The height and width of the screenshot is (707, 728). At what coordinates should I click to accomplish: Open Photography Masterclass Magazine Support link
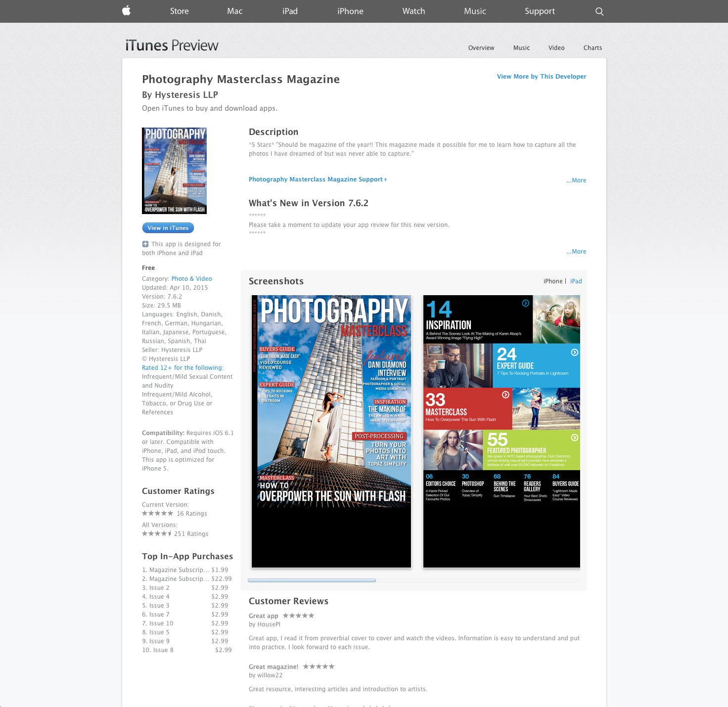pos(318,179)
